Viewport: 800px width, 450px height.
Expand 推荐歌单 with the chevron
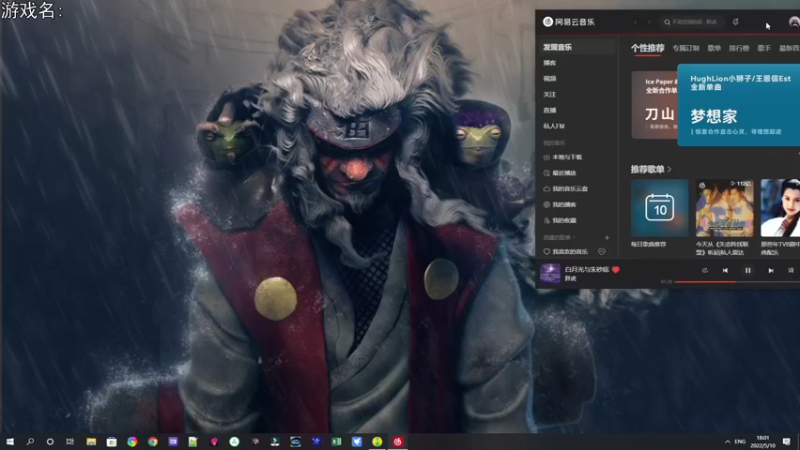669,169
